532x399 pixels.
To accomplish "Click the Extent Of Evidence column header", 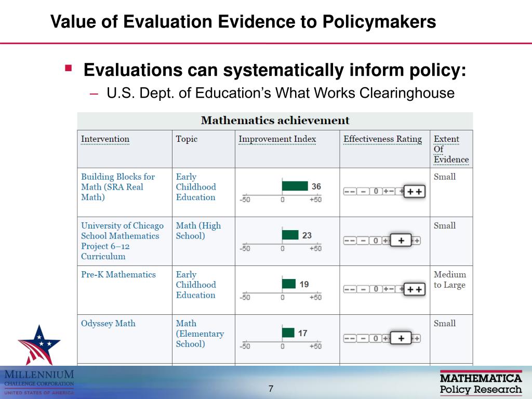I will coord(451,149).
